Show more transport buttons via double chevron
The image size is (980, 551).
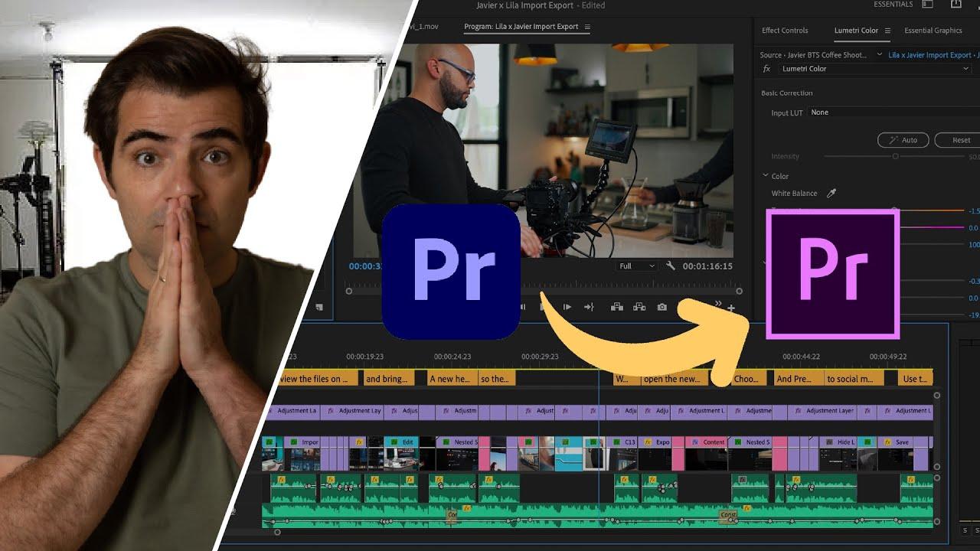(x=718, y=304)
